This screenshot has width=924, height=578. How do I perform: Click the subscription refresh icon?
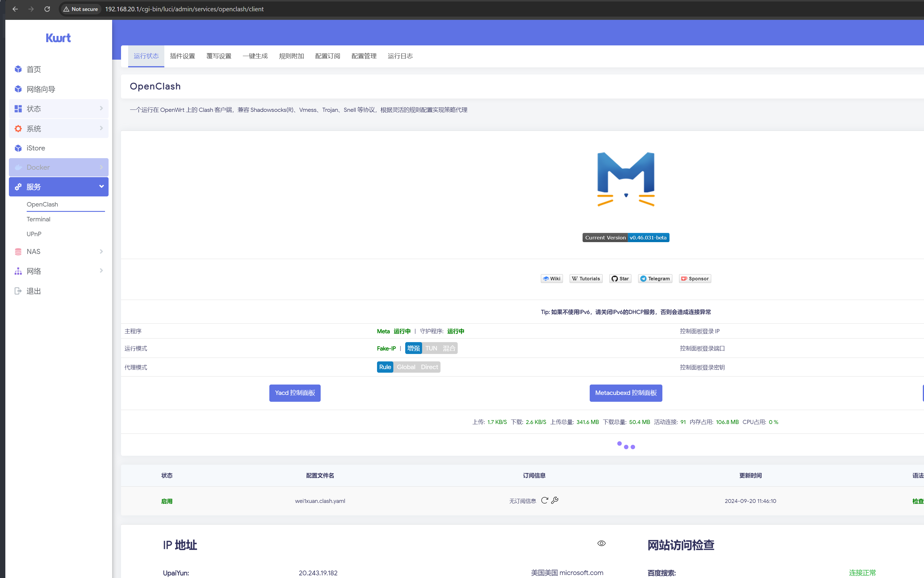[x=545, y=500]
